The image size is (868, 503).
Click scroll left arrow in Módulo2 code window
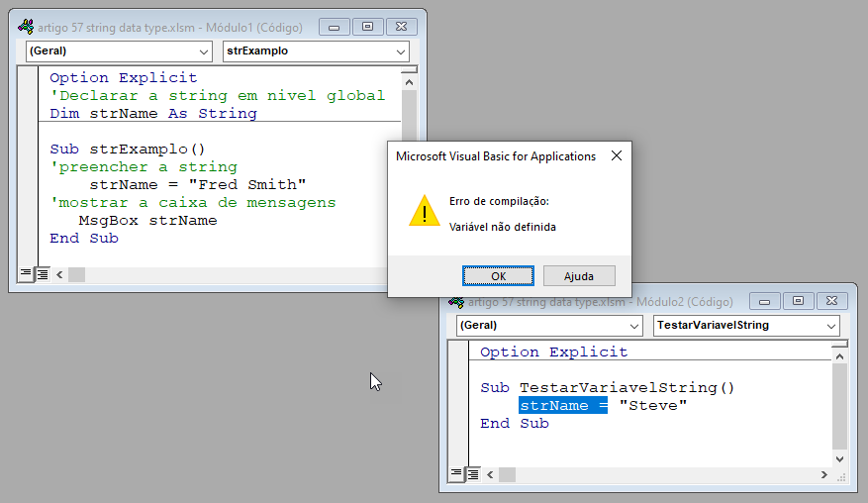490,474
